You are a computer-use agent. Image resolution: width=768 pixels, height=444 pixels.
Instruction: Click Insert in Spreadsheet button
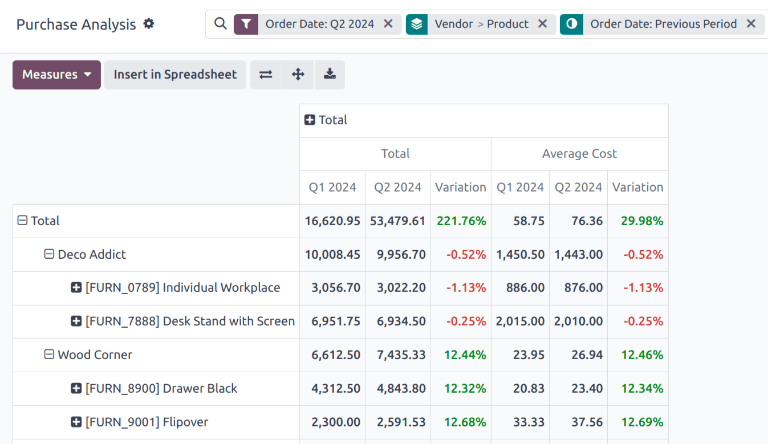(x=175, y=74)
